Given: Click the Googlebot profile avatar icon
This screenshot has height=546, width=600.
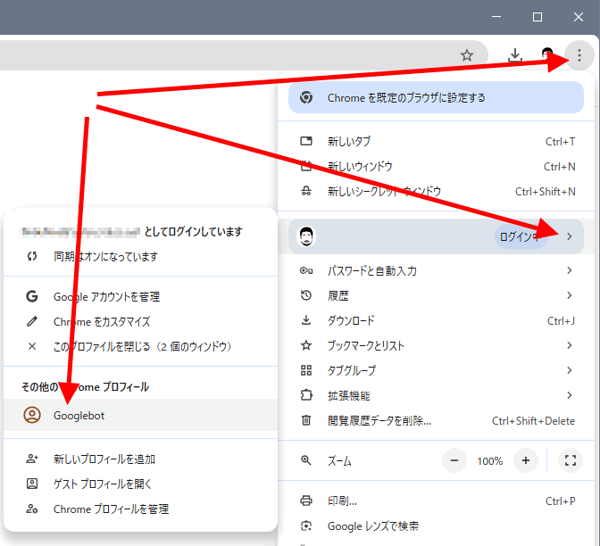Looking at the screenshot, I should pyautogui.click(x=32, y=415).
